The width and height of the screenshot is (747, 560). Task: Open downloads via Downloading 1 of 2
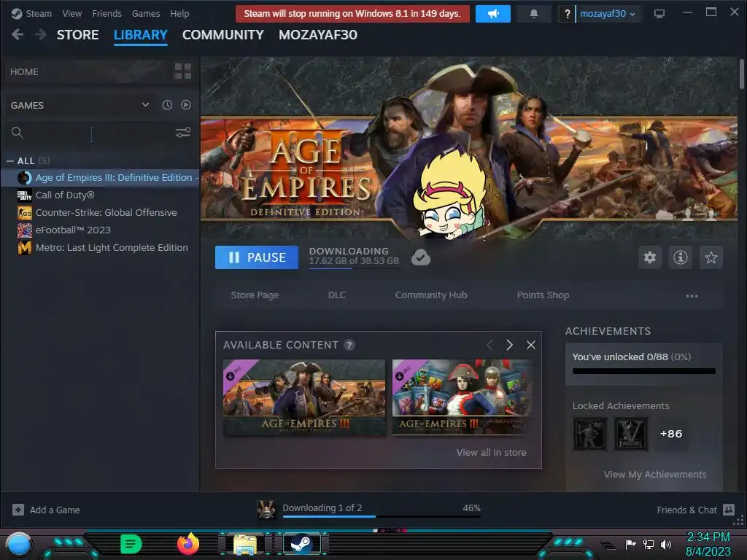[x=322, y=508]
